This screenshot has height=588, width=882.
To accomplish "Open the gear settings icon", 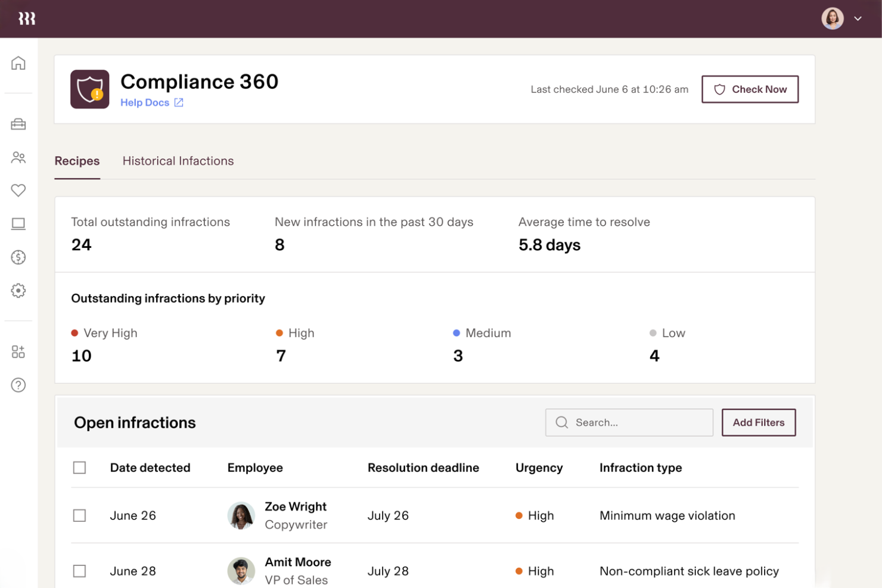I will coord(18,291).
